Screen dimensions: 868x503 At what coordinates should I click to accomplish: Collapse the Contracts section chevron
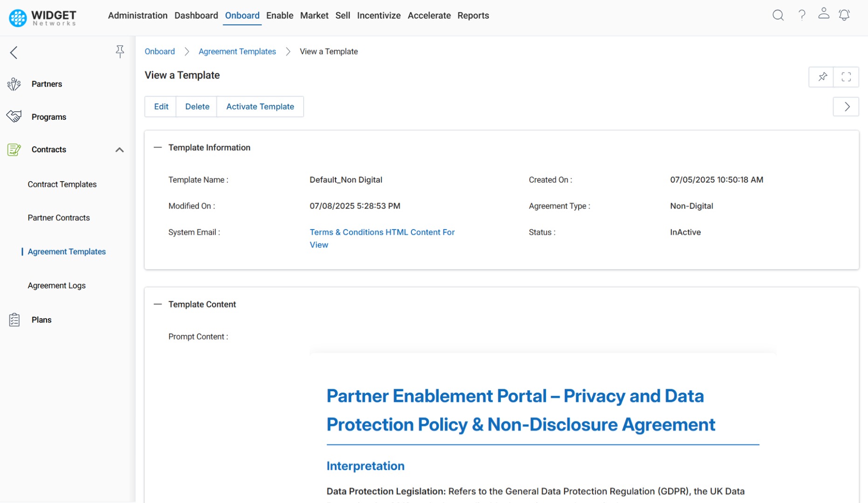pos(119,150)
